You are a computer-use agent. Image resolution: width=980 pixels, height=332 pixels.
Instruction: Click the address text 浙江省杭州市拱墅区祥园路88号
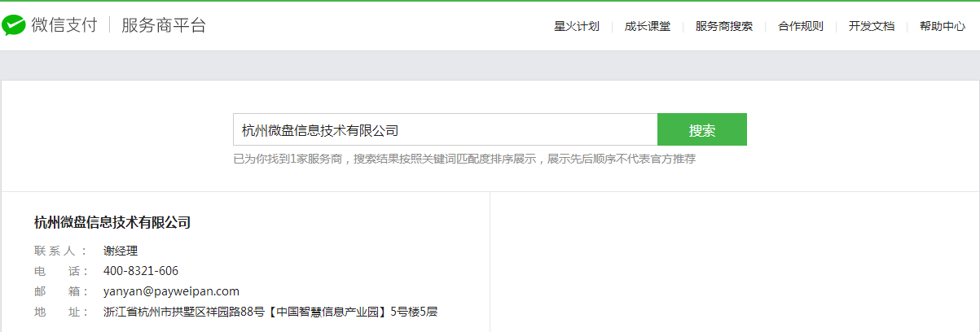click(x=184, y=312)
